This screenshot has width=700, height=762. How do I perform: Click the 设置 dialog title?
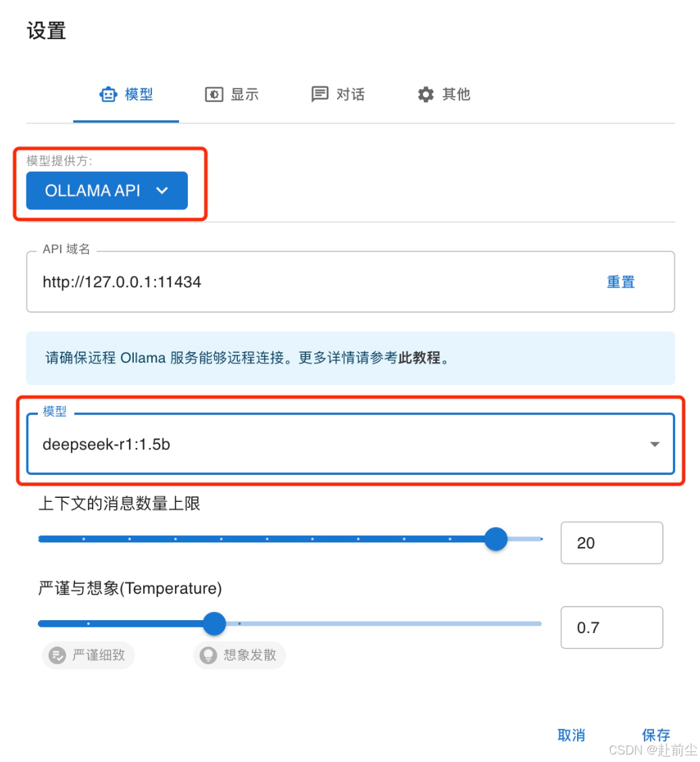click(46, 30)
